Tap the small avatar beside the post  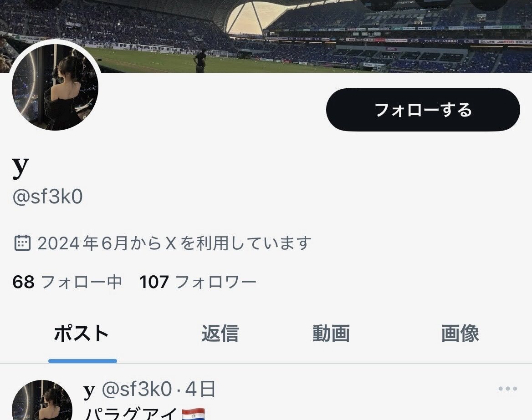(x=42, y=400)
